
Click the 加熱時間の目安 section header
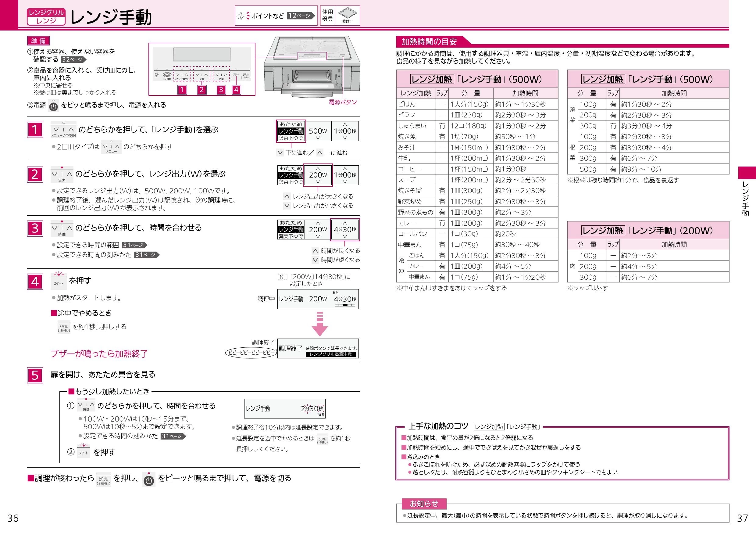429,42
